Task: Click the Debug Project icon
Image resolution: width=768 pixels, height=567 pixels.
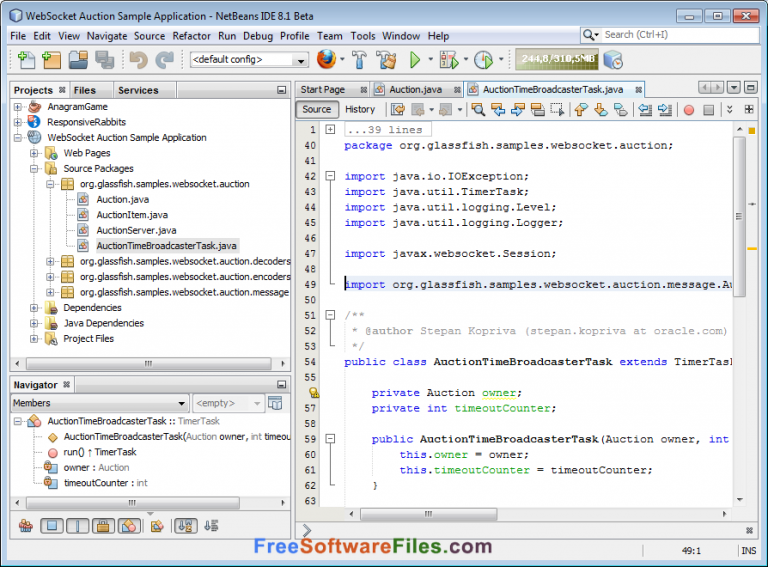Action: tap(449, 60)
